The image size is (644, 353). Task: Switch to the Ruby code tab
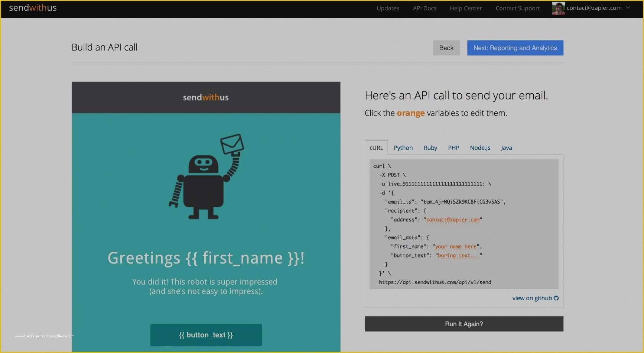(x=430, y=148)
